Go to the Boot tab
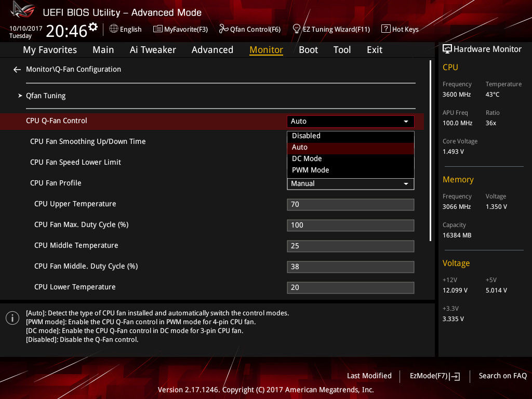 pyautogui.click(x=308, y=50)
